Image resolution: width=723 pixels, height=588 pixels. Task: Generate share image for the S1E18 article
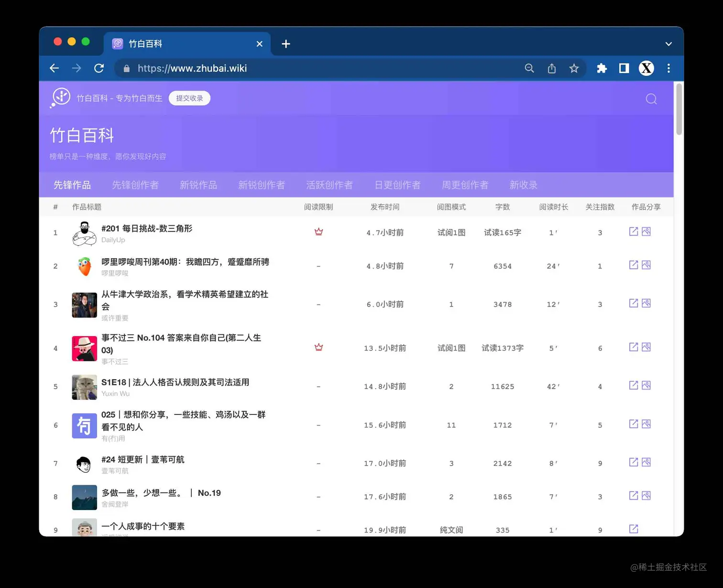pyautogui.click(x=646, y=385)
